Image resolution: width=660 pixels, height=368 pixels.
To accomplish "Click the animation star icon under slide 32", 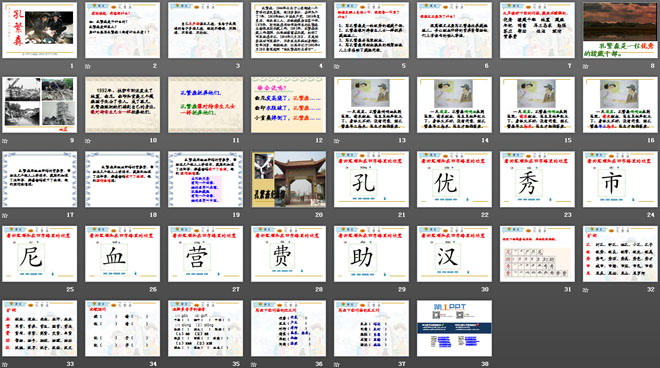I will (585, 290).
